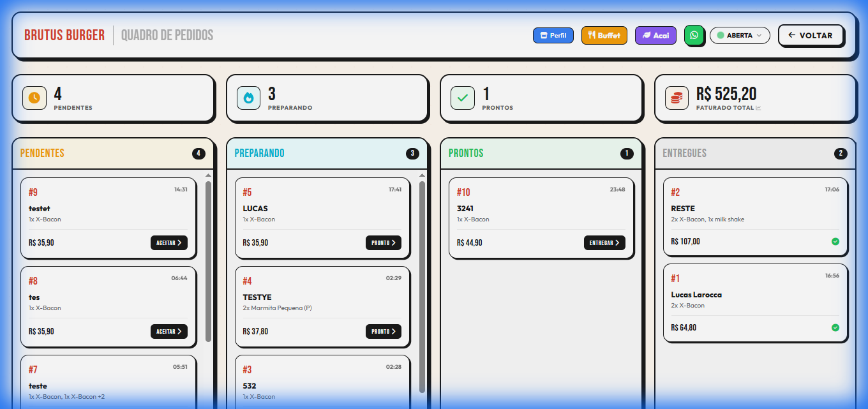Click the scroll up arrow in Pendentes column
868x409 pixels.
click(x=208, y=175)
